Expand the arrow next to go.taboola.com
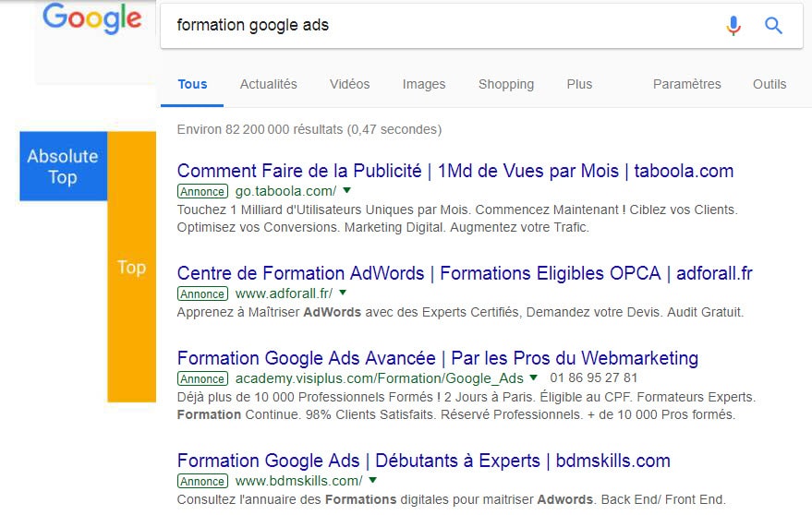 (x=347, y=190)
